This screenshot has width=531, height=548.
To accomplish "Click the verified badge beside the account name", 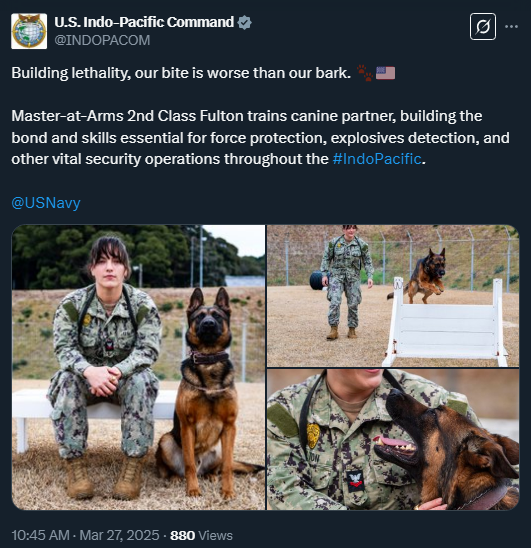I will 244,22.
